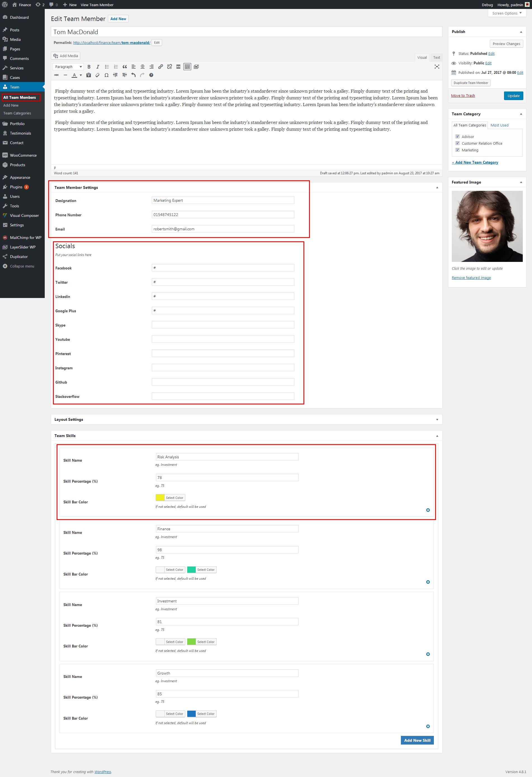Remove the Growth skill row
This screenshot has height=777, width=532.
pyautogui.click(x=428, y=727)
